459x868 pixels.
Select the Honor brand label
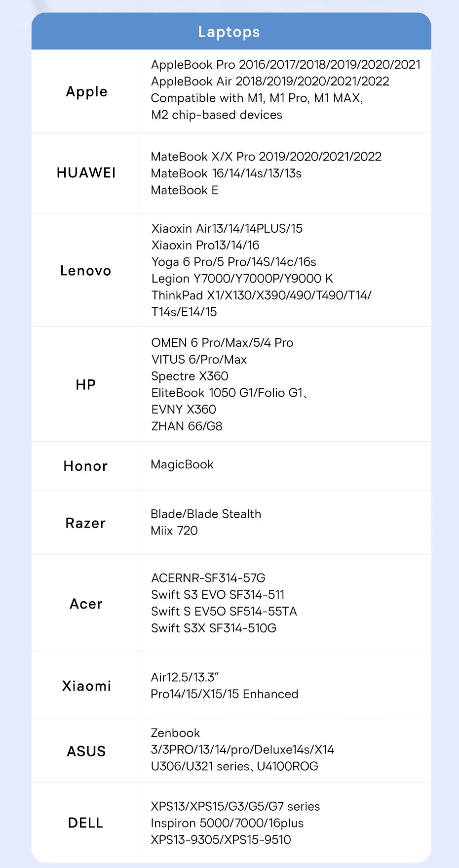(x=86, y=466)
